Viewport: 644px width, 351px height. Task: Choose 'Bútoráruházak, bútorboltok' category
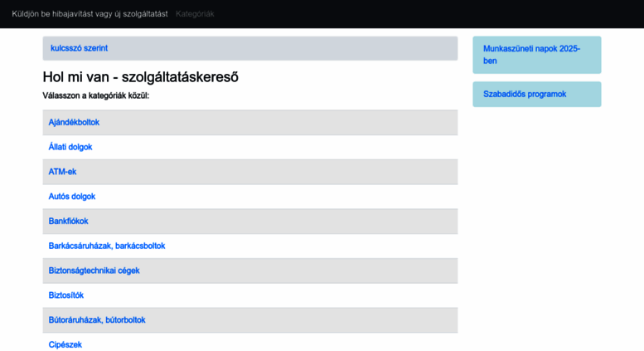point(97,319)
